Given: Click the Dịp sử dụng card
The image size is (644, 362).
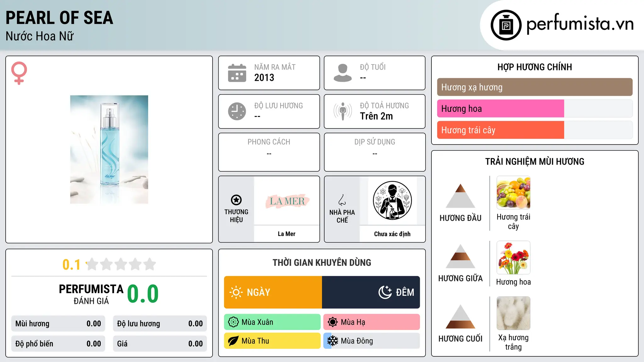Looking at the screenshot, I should (375, 152).
